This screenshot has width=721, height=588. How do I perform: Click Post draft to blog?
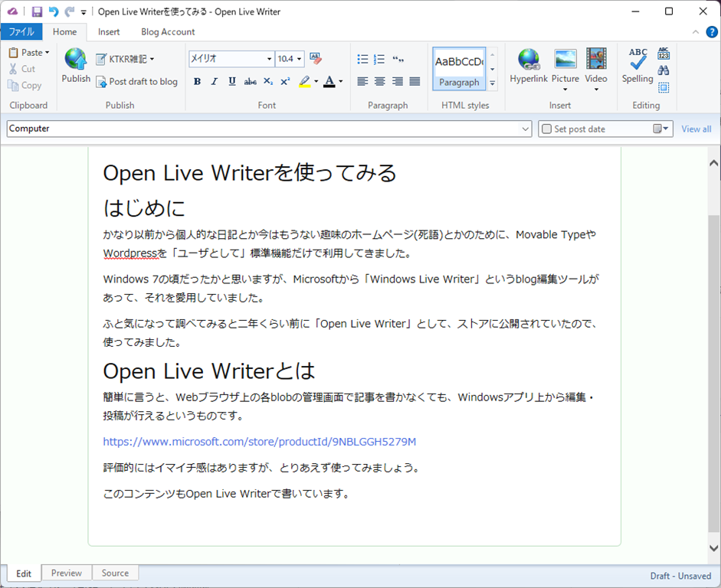pos(136,82)
